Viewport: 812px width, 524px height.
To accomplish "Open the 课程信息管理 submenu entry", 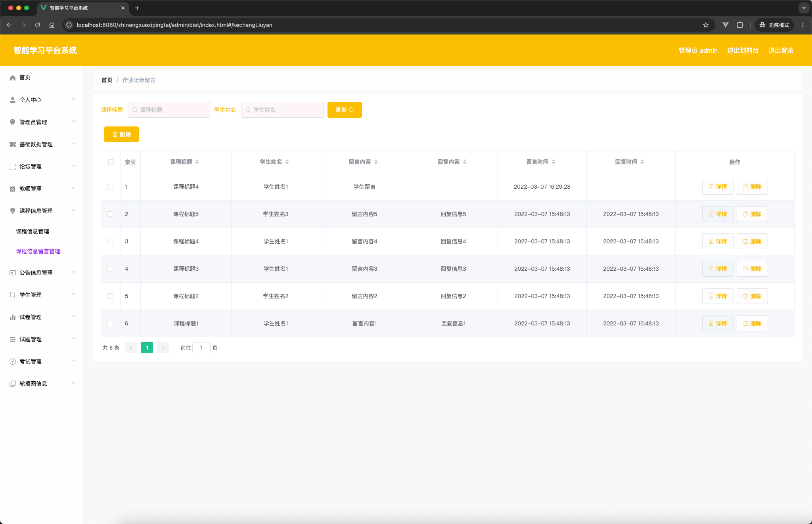I will (x=33, y=231).
